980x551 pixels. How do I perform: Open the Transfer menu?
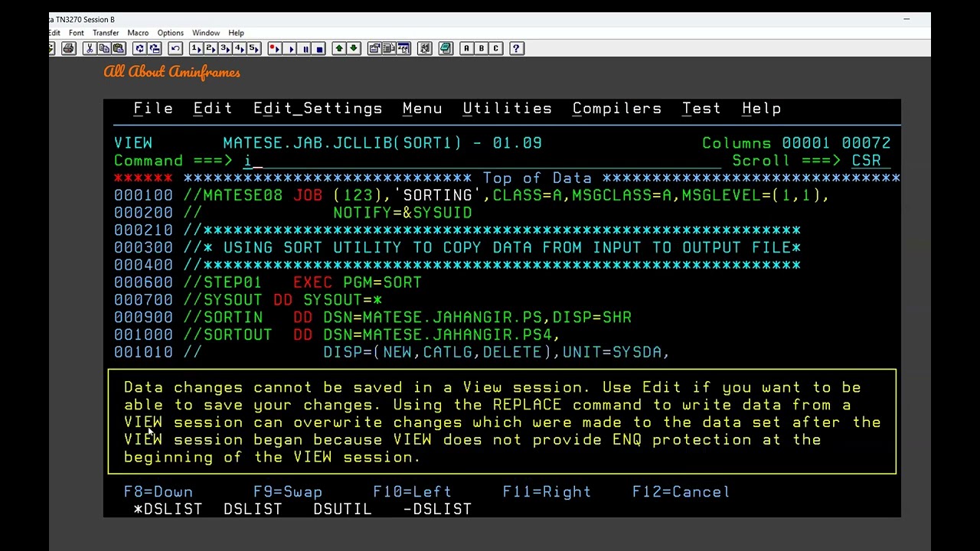(x=106, y=33)
